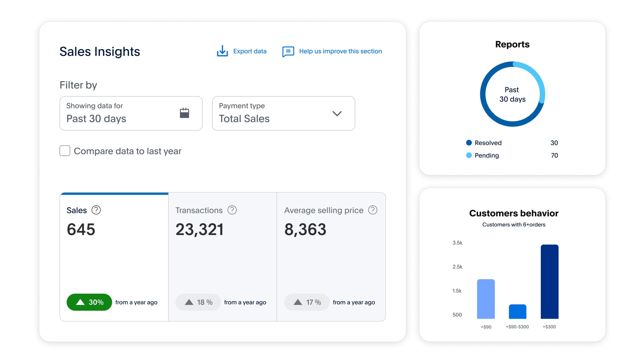Click the 1.5k axis label
The height and width of the screenshot is (363, 644).
pyautogui.click(x=457, y=291)
